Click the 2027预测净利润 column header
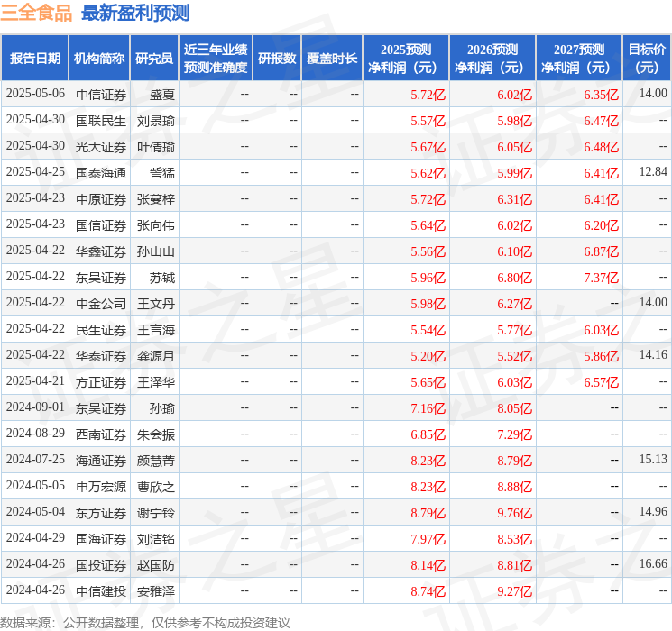Image resolution: width=672 pixels, height=631 pixels. [579, 58]
